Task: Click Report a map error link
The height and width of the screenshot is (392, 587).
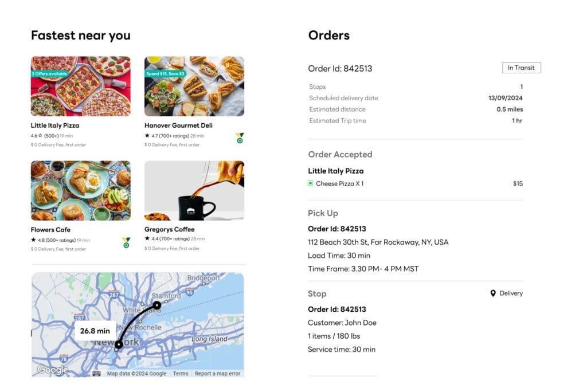Action: (x=217, y=374)
